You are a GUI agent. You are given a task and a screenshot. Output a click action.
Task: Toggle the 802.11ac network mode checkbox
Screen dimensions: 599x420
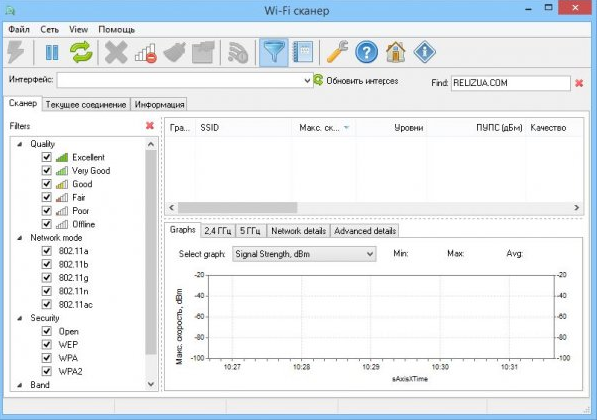[47, 304]
